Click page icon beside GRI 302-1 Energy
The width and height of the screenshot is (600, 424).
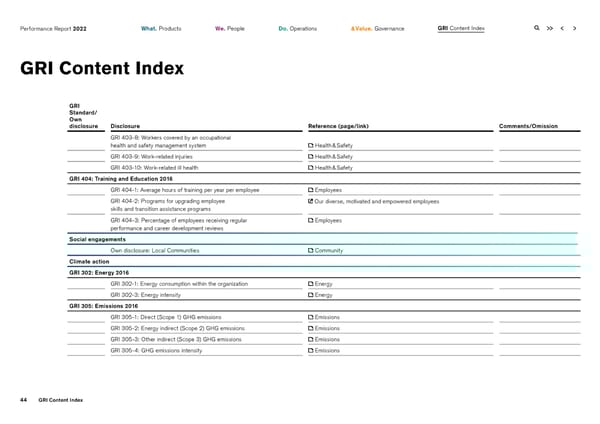(x=311, y=284)
